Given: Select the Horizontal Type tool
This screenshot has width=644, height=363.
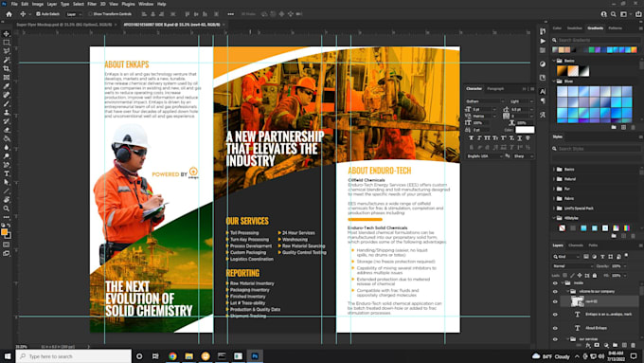Looking at the screenshot, I should coord(7,173).
